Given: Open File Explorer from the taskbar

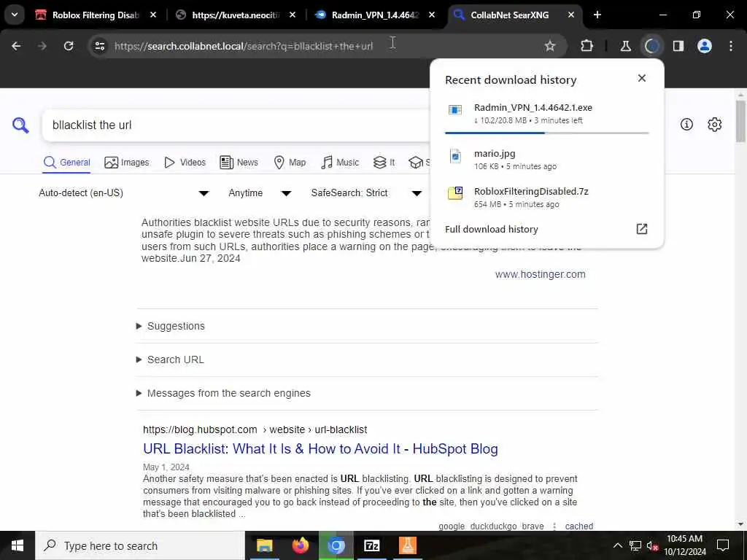Looking at the screenshot, I should (x=264, y=545).
